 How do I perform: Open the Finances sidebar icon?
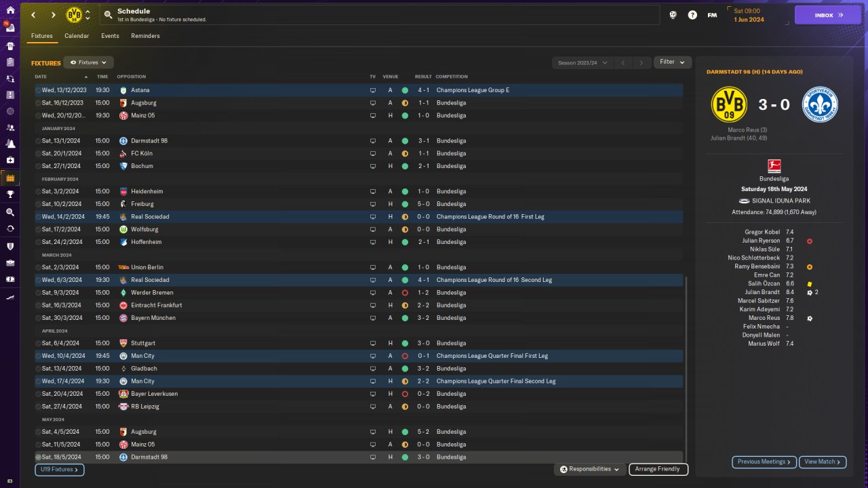click(10, 279)
